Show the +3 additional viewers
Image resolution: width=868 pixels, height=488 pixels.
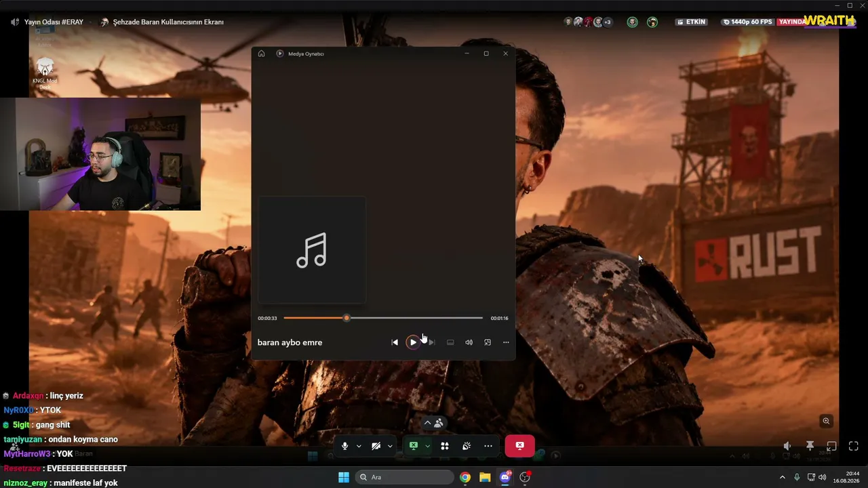607,22
